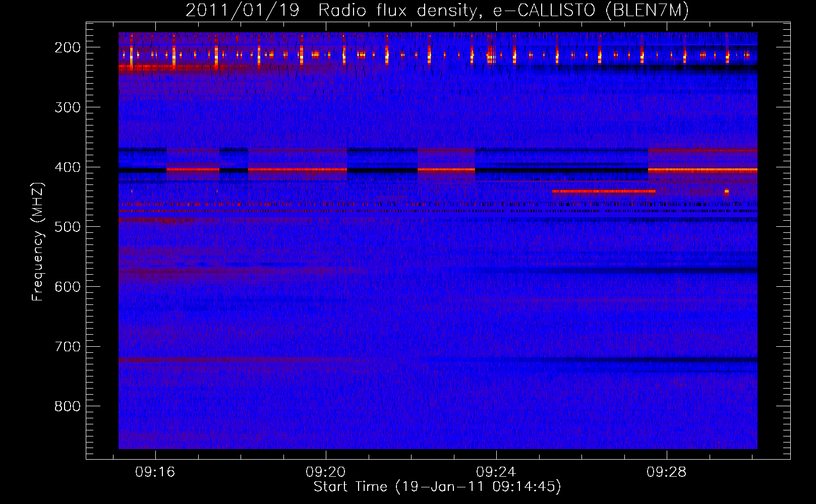
Task: Click the 800 frequency tick label
Action: [x=68, y=406]
